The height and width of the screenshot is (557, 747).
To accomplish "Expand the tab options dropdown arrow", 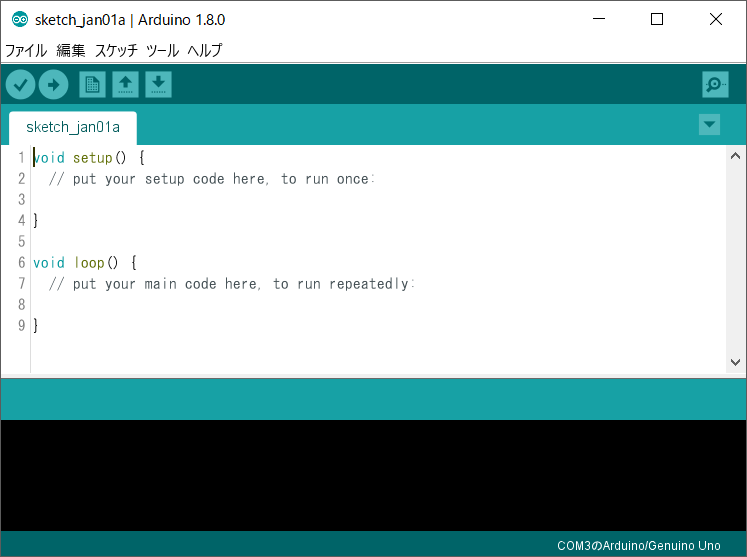I will (x=709, y=125).
